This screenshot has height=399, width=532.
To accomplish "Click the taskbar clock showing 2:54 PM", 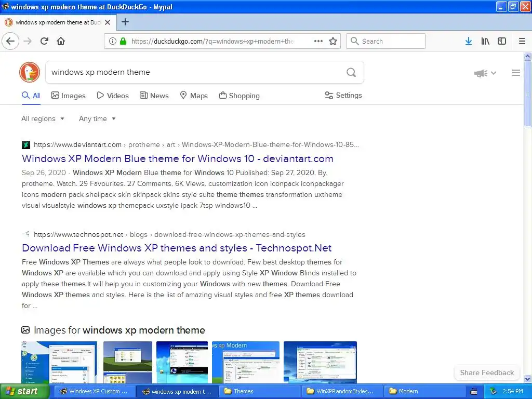I will pos(513,391).
